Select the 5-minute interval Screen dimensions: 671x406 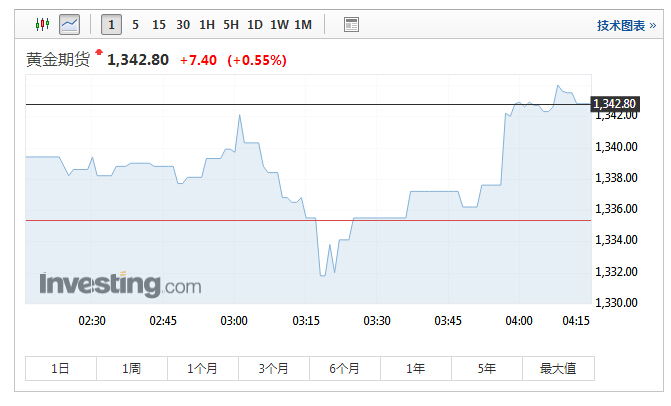(135, 24)
